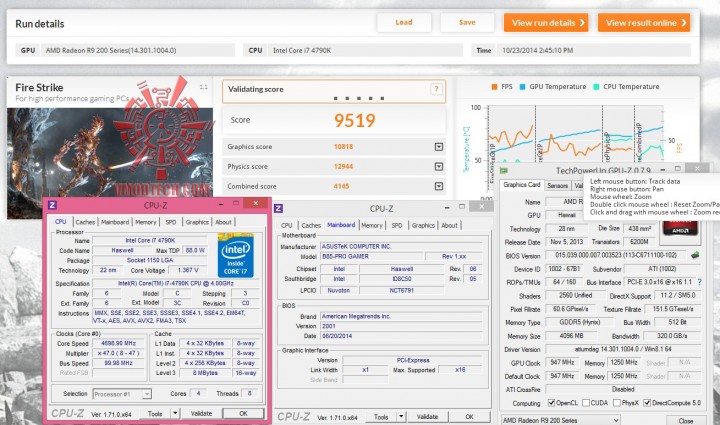The height and width of the screenshot is (425, 720).
Task: Open SPD tab in pink CPU-Z window
Action: coord(171,222)
